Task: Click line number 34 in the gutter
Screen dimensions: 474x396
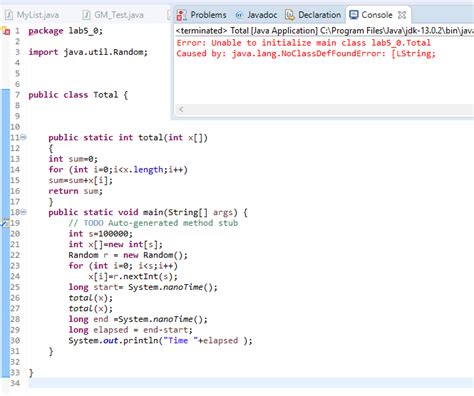Action: coord(15,383)
